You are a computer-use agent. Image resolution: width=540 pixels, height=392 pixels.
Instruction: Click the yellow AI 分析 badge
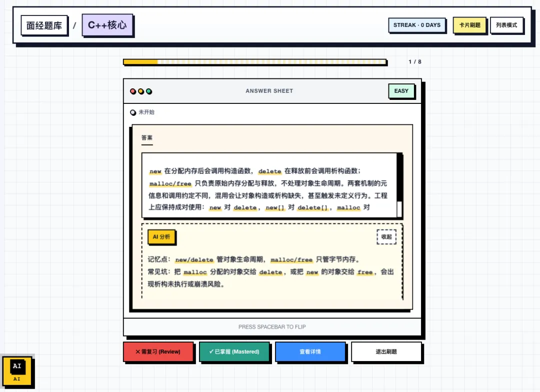coord(161,237)
